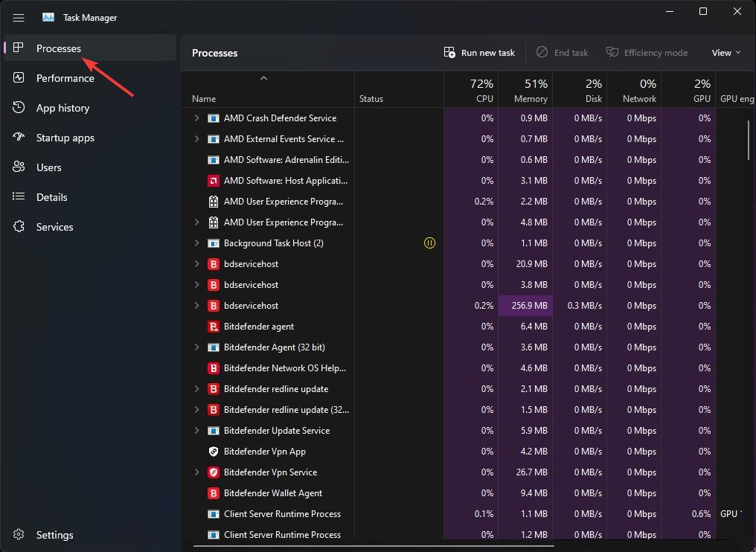Click the 256.9 MB memory cell
Viewport: 756px width, 552px height.
[x=525, y=306]
